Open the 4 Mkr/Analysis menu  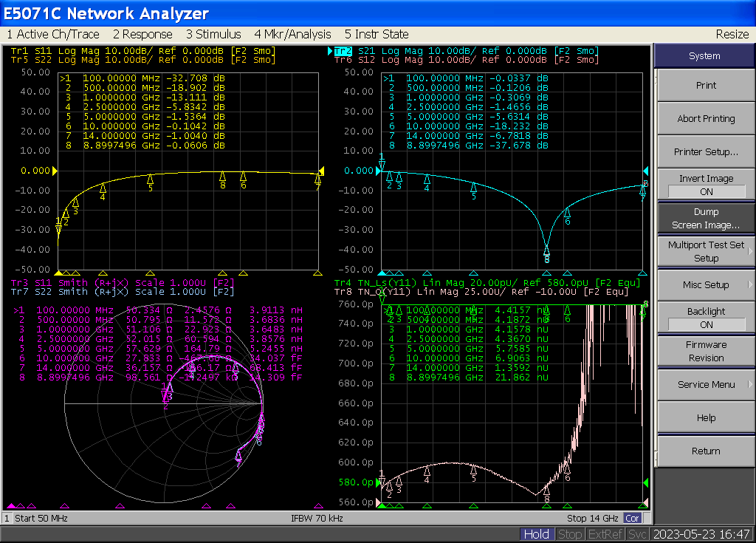(292, 34)
